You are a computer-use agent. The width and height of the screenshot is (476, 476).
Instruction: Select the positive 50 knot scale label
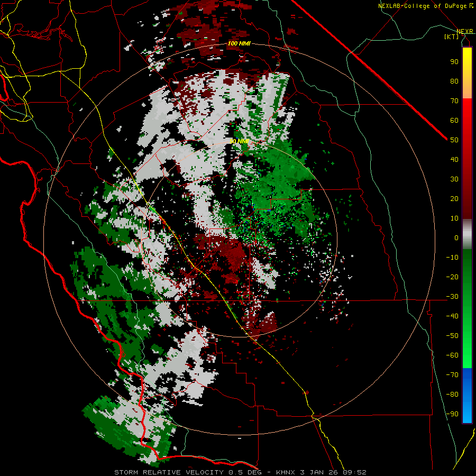point(454,140)
